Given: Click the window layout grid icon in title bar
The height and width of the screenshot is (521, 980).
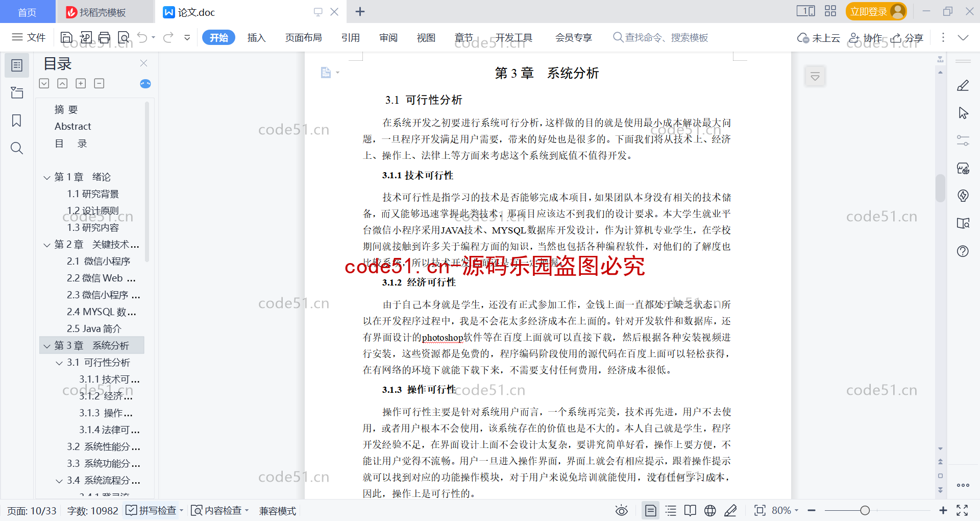Looking at the screenshot, I should tap(830, 11).
